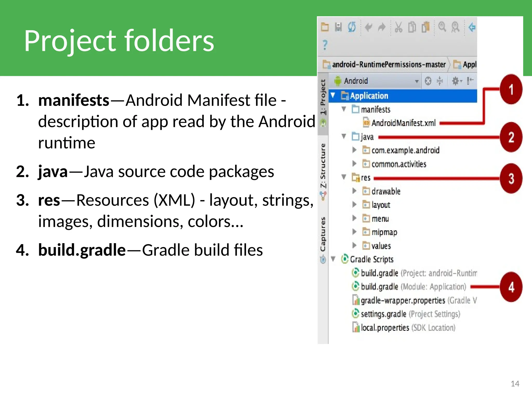The image size is (532, 399).
Task: Select com.example.android package
Action: tap(401, 150)
